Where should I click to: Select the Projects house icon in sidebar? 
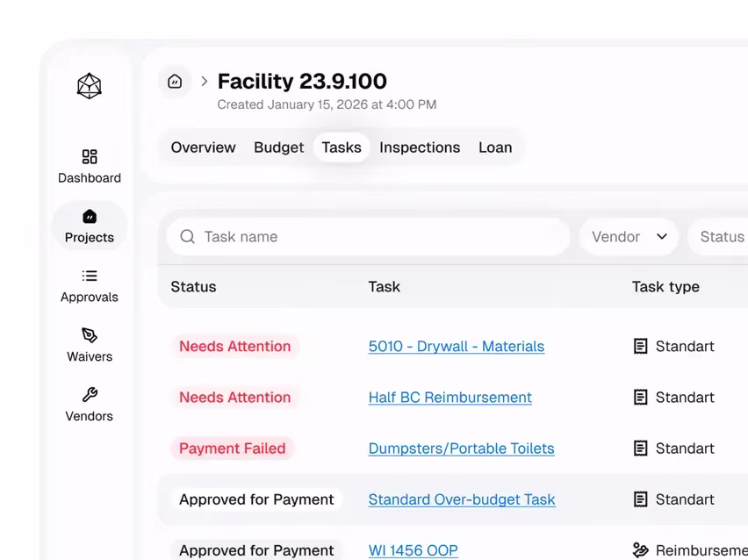point(90,216)
